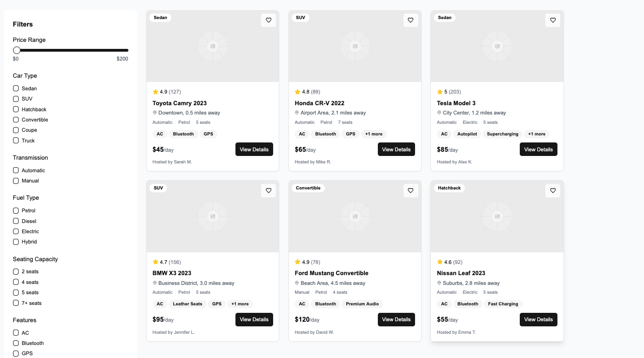The width and height of the screenshot is (644, 358).
Task: Favorite the Honda CR-V 2022 with heart icon
Action: pos(410,20)
